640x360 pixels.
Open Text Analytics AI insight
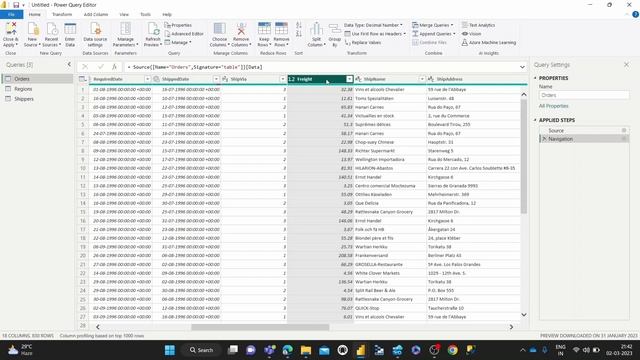(x=478, y=25)
